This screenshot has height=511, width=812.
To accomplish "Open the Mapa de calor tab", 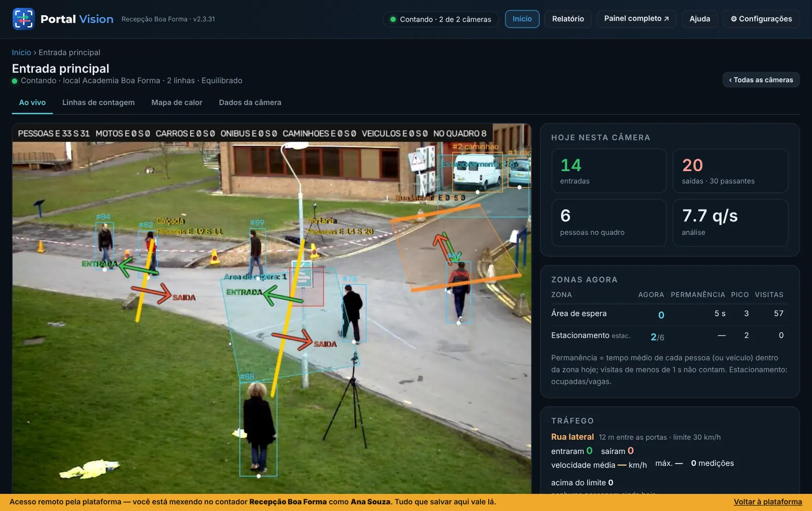I will (177, 103).
